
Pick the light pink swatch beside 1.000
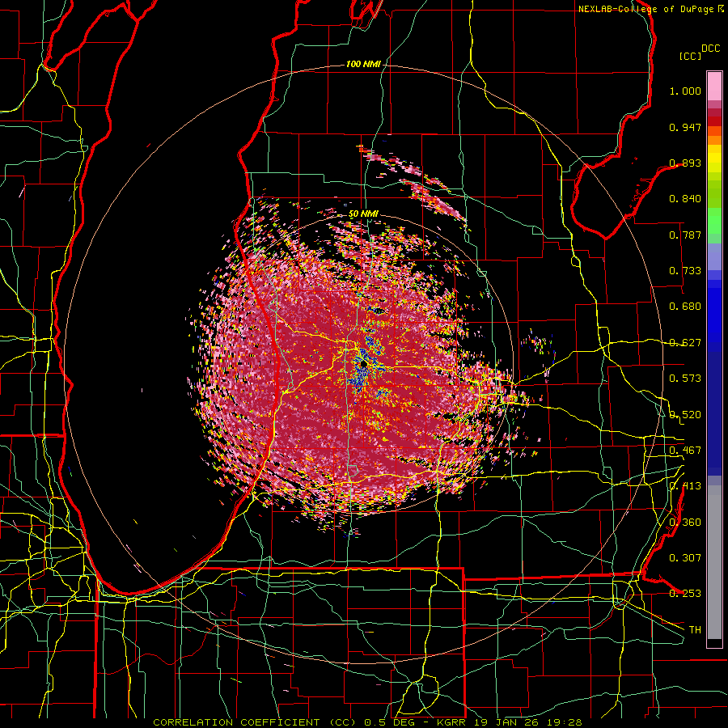point(714,87)
